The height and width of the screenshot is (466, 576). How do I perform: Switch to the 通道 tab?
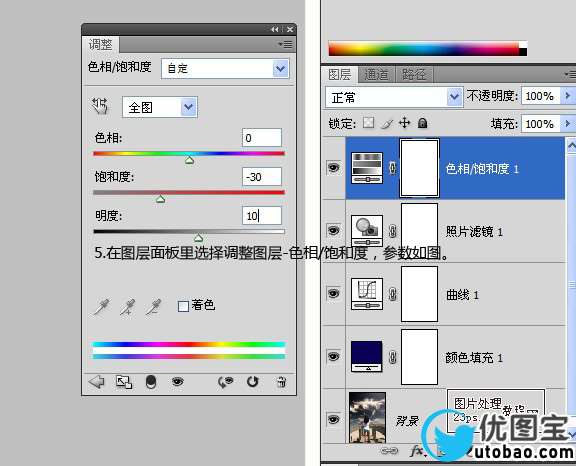coord(376,75)
